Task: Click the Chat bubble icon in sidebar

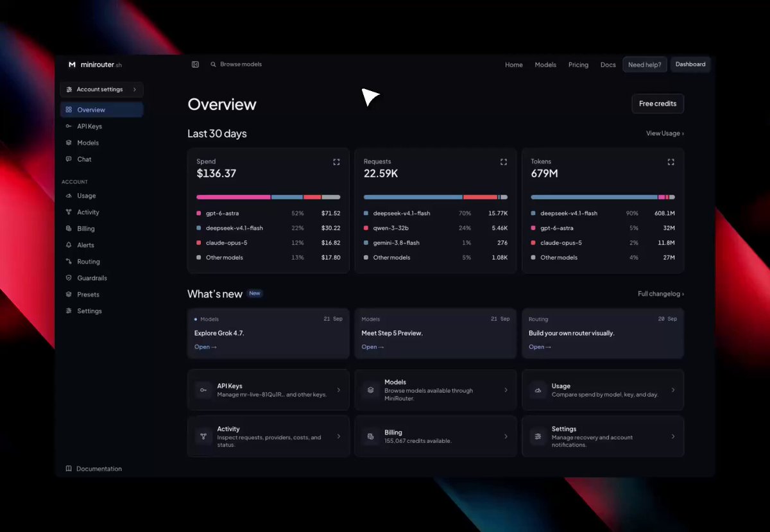Action: click(69, 159)
